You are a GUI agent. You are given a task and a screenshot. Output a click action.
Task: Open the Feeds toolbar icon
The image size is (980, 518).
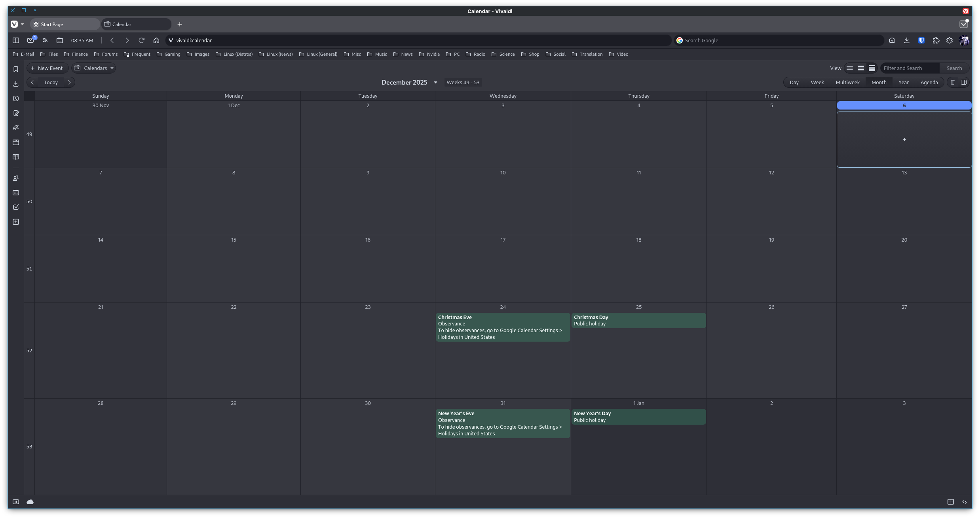[x=45, y=40]
